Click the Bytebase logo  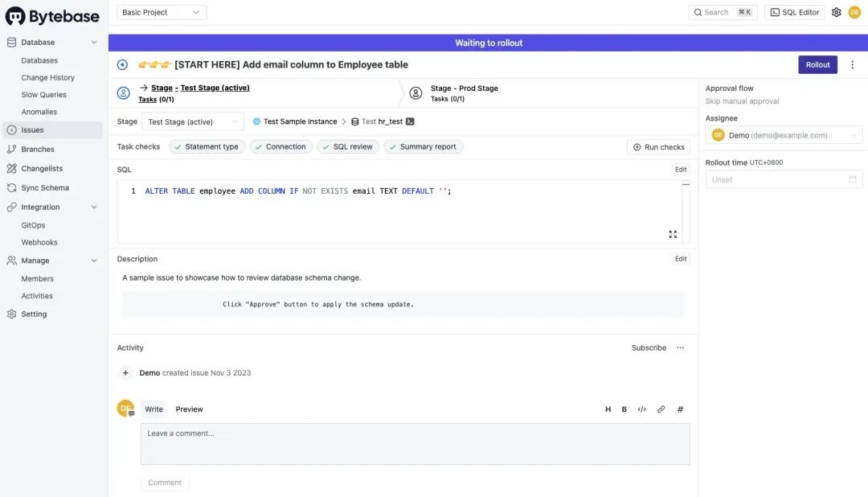(52, 16)
